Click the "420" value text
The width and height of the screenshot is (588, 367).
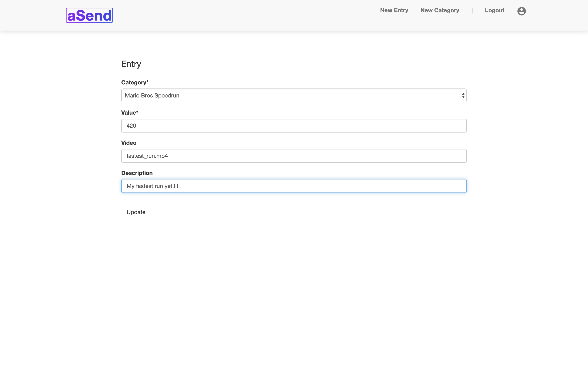pyautogui.click(x=131, y=126)
